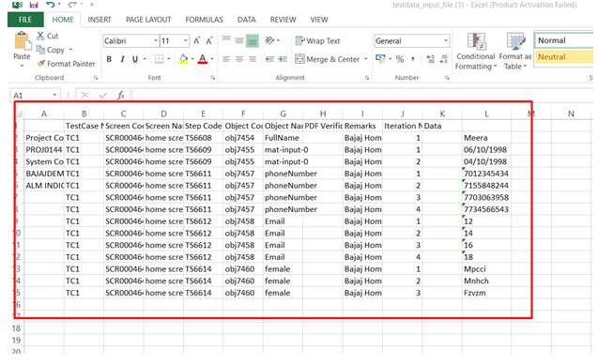Image resolution: width=598 pixels, height=364 pixels.
Task: Open the font size dropdown
Action: 185,40
